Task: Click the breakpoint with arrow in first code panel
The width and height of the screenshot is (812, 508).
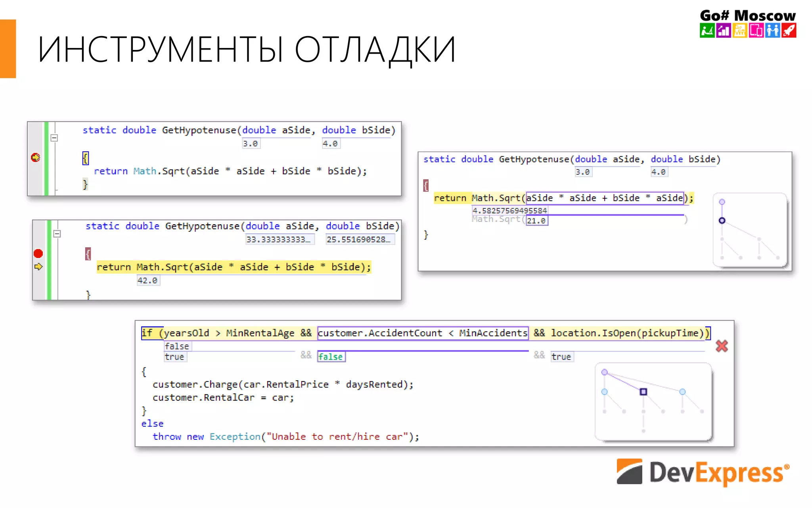Action: click(36, 158)
